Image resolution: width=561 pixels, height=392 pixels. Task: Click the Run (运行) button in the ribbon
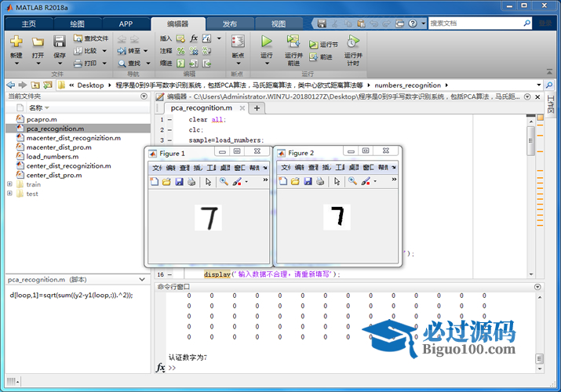tap(266, 44)
